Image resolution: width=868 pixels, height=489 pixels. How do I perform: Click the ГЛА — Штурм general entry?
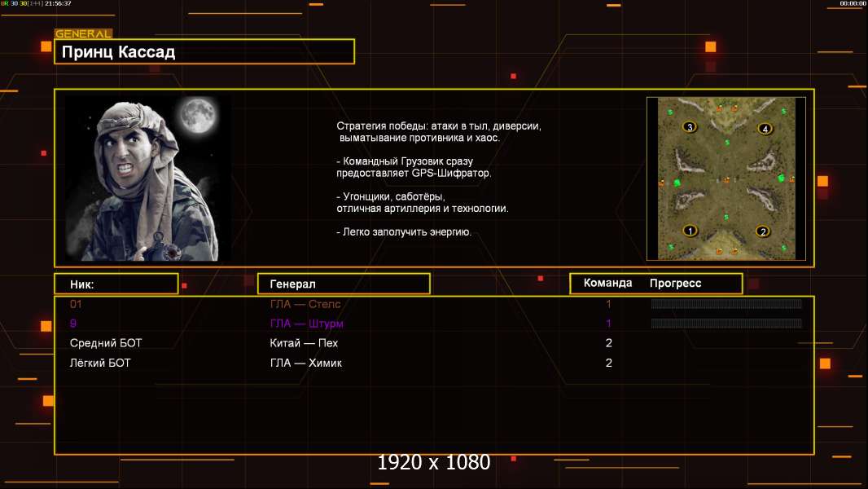(x=307, y=324)
